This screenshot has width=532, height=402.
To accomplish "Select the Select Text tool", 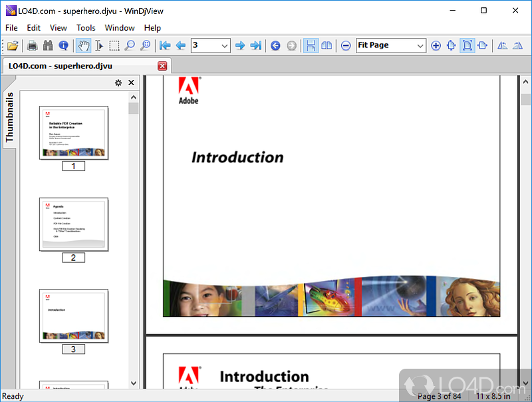I will [98, 45].
